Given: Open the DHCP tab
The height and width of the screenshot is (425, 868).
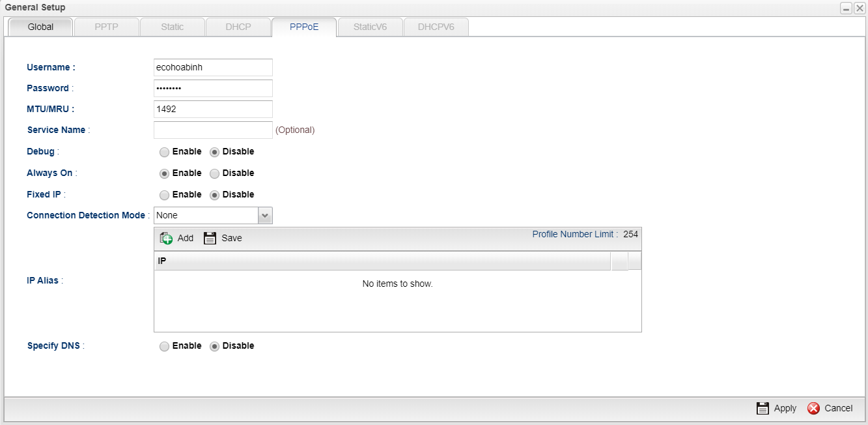Looking at the screenshot, I should [238, 27].
